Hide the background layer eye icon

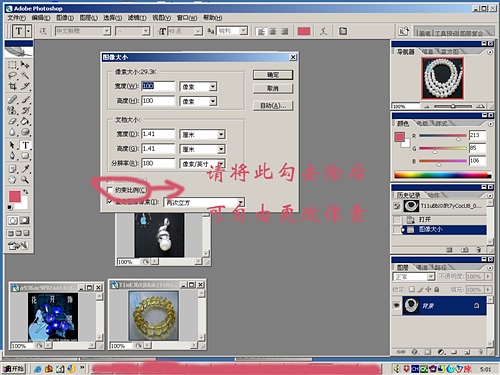[x=396, y=305]
